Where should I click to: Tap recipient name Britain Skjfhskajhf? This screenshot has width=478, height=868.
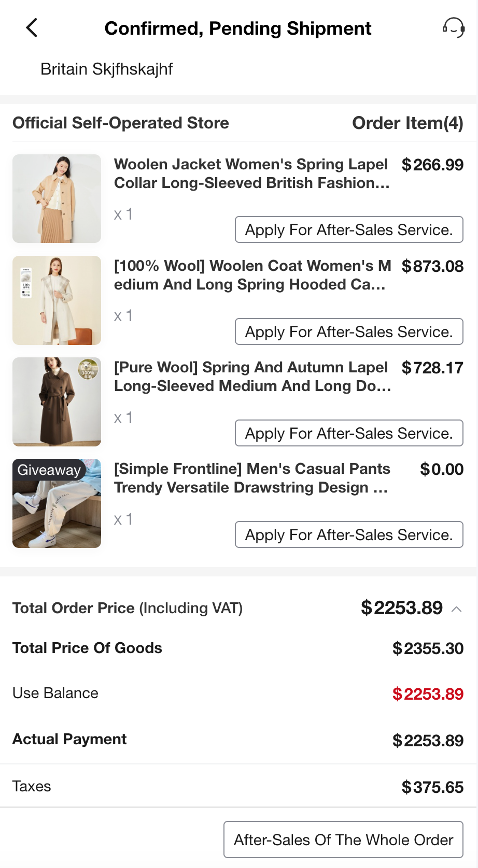coord(106,69)
